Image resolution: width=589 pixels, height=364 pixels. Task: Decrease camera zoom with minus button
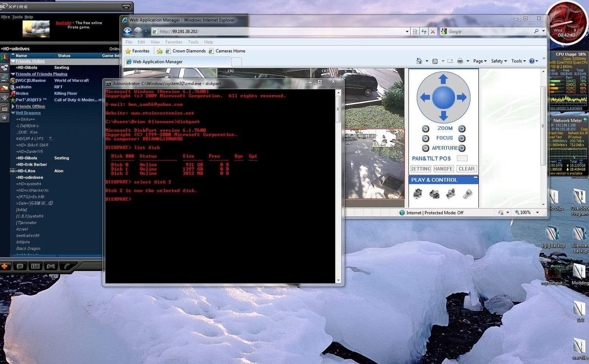(x=425, y=129)
